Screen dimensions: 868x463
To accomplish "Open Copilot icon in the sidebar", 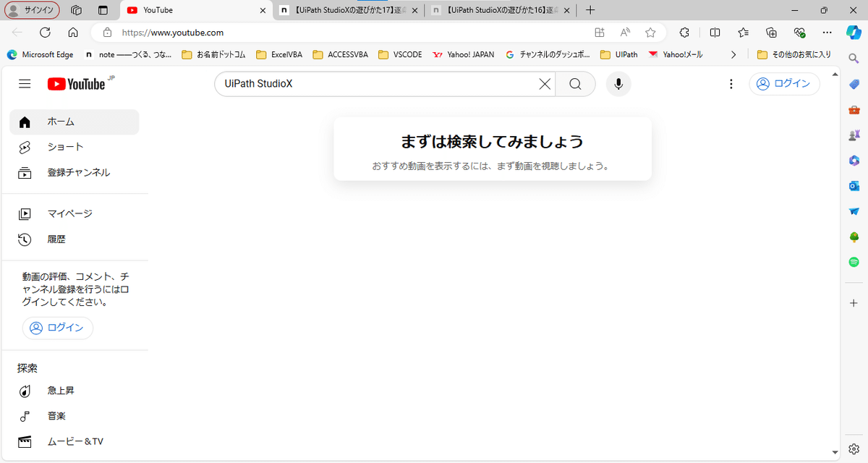I will pyautogui.click(x=854, y=33).
